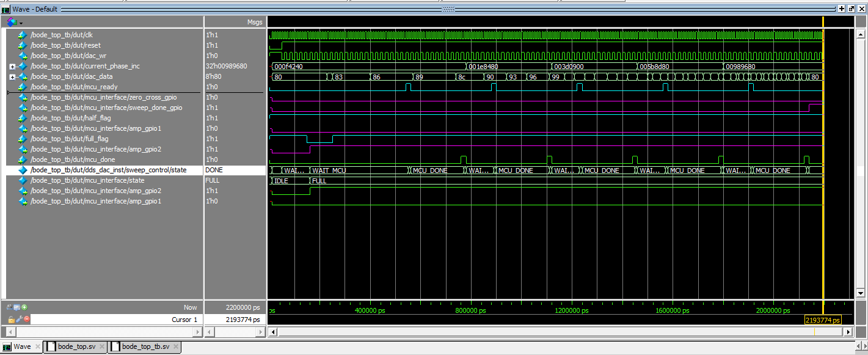This screenshot has width=868, height=355.
Task: Close the bode_top.sv tab with its x
Action: coord(101,346)
